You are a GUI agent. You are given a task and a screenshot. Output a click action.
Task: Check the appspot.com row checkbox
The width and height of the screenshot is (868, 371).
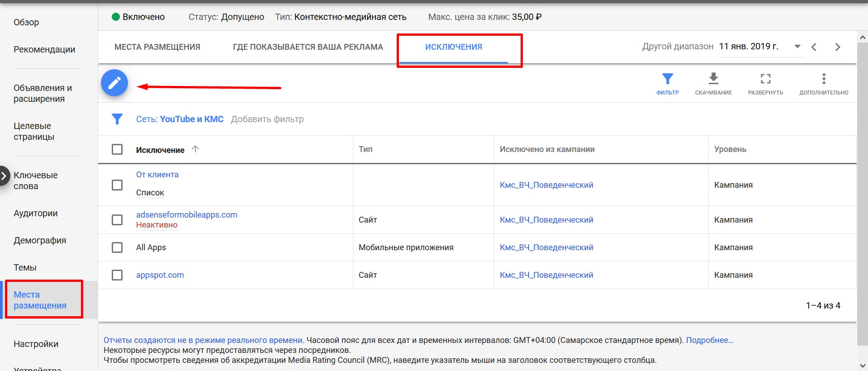(x=117, y=275)
